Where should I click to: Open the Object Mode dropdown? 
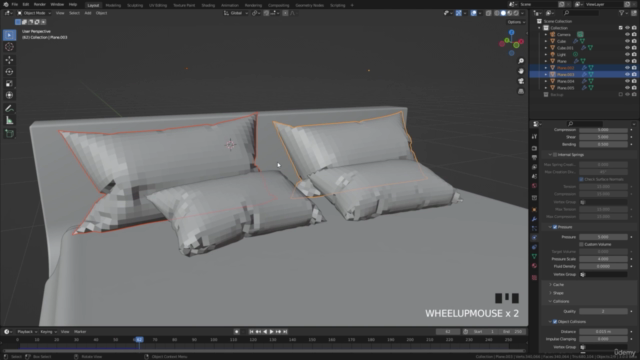pos(34,13)
